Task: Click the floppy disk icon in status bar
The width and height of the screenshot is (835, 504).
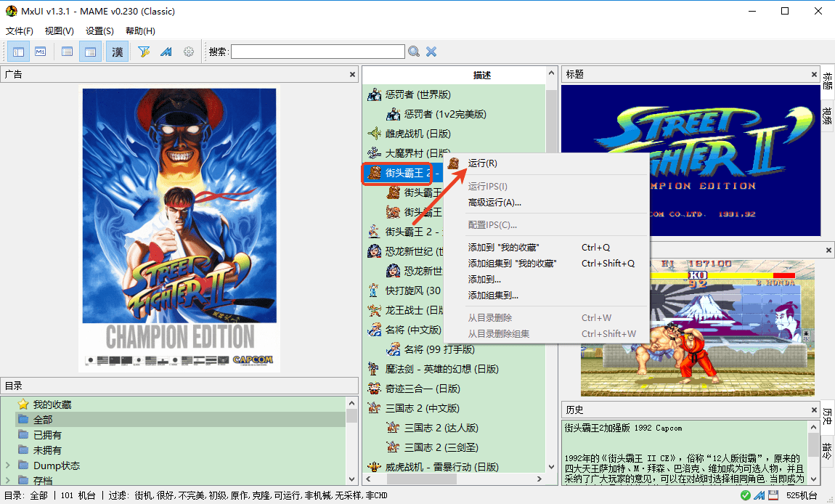Action: tap(773, 495)
